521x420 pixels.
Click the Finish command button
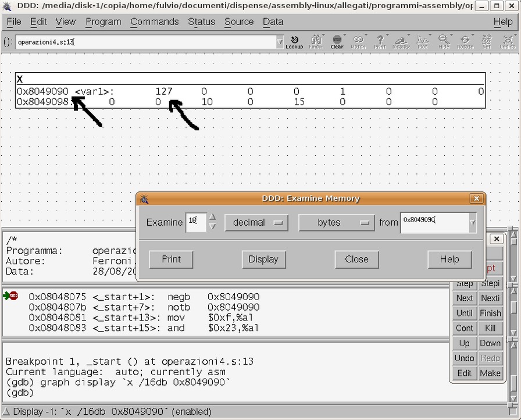pos(490,313)
